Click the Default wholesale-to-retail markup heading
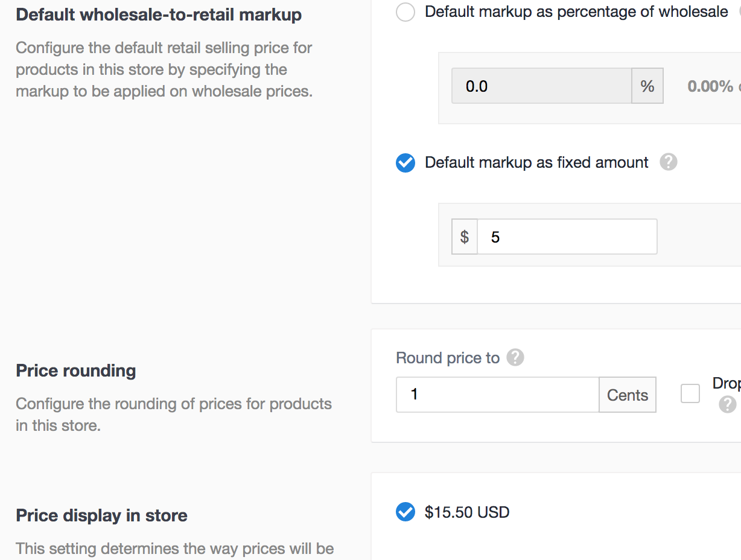Screen dimensions: 741x560 coord(159,14)
